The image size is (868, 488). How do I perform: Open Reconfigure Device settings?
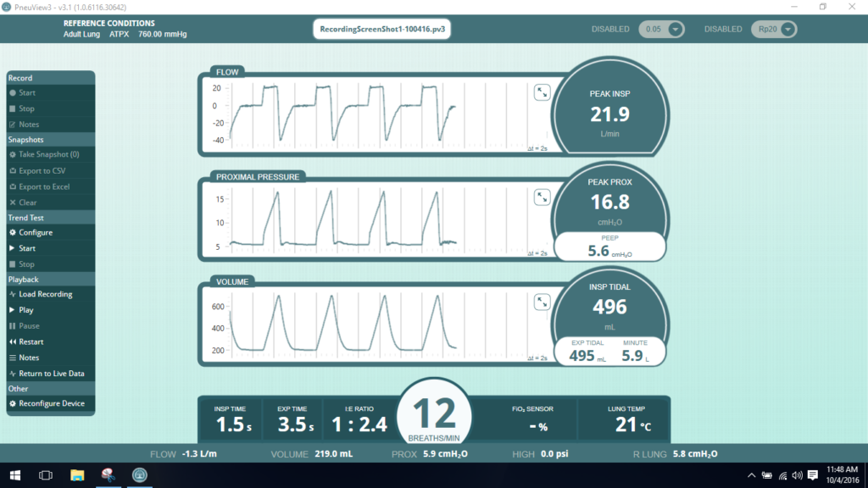coord(50,403)
